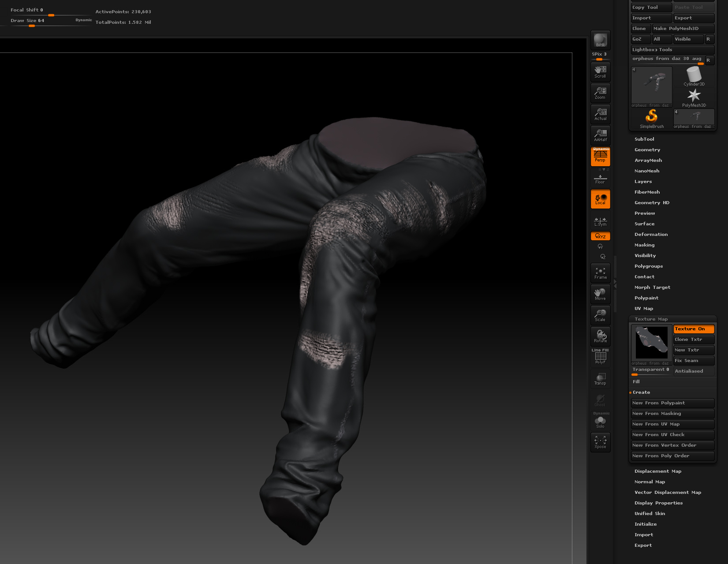Image resolution: width=728 pixels, height=564 pixels.
Task: Click the tool Import button at top
Action: (652, 18)
